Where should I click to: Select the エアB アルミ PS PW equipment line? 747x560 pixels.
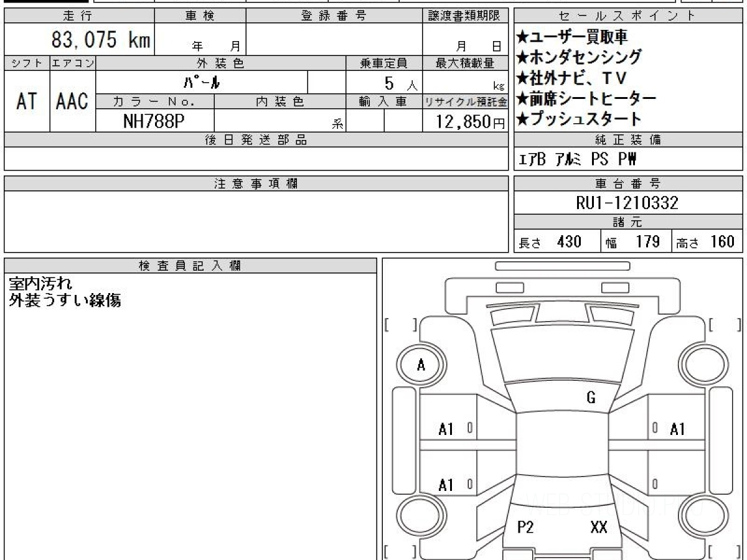coord(578,160)
